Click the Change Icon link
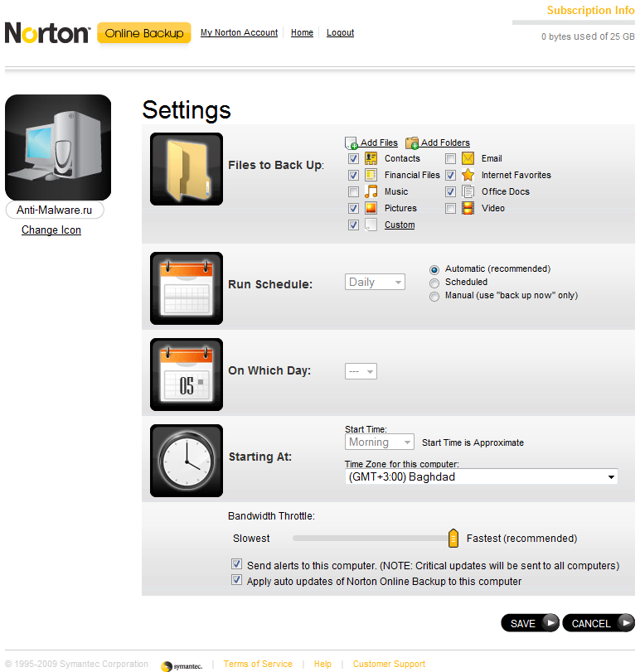This screenshot has width=640, height=672. pos(51,230)
